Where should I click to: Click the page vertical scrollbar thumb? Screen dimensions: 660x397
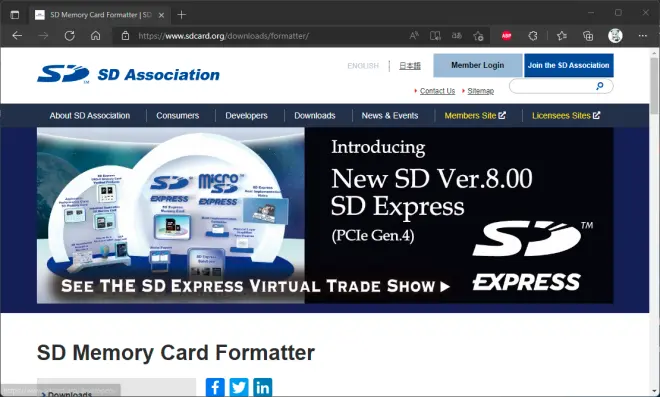point(654,85)
